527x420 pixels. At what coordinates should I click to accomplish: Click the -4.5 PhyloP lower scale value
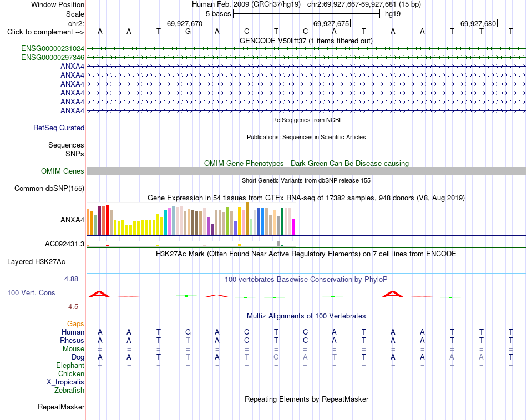click(x=72, y=307)
